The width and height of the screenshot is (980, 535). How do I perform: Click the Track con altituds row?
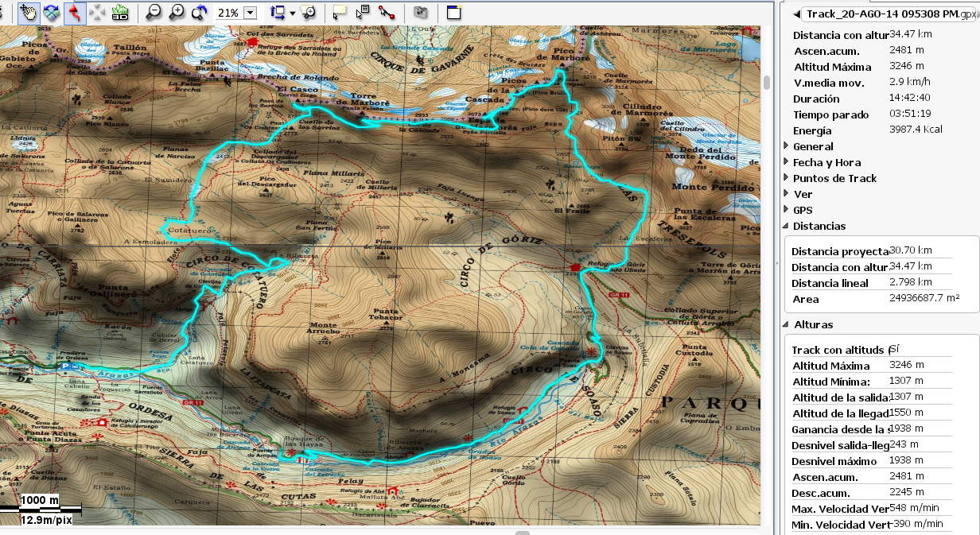(871, 350)
